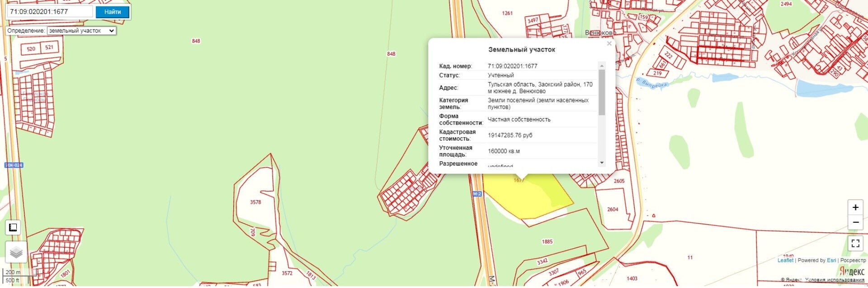This screenshot has height=288, width=868.
Task: Click the popup scrollbar thumb
Action: coord(602,92)
